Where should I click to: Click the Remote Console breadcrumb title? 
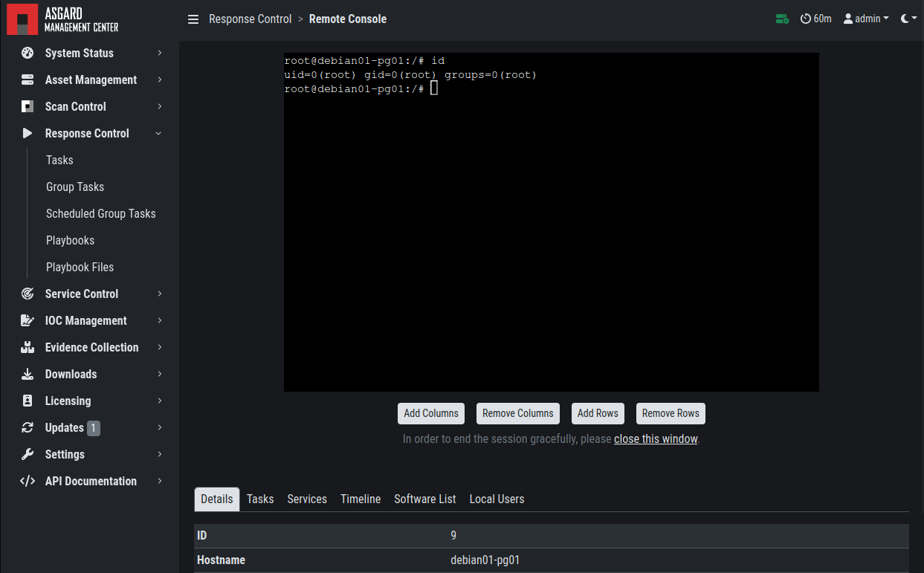[x=348, y=19]
